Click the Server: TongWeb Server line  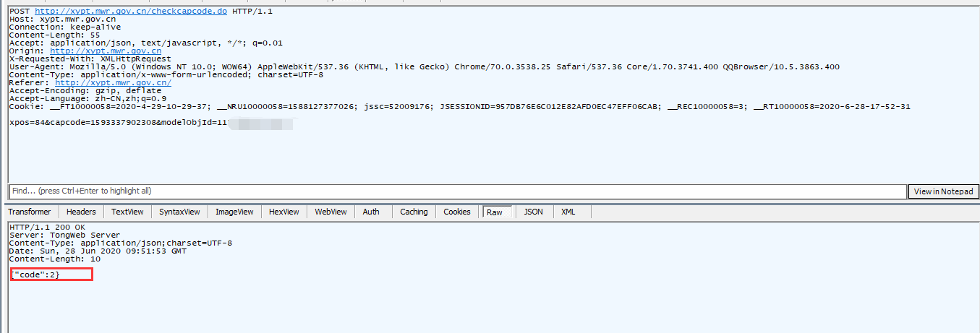(64, 235)
